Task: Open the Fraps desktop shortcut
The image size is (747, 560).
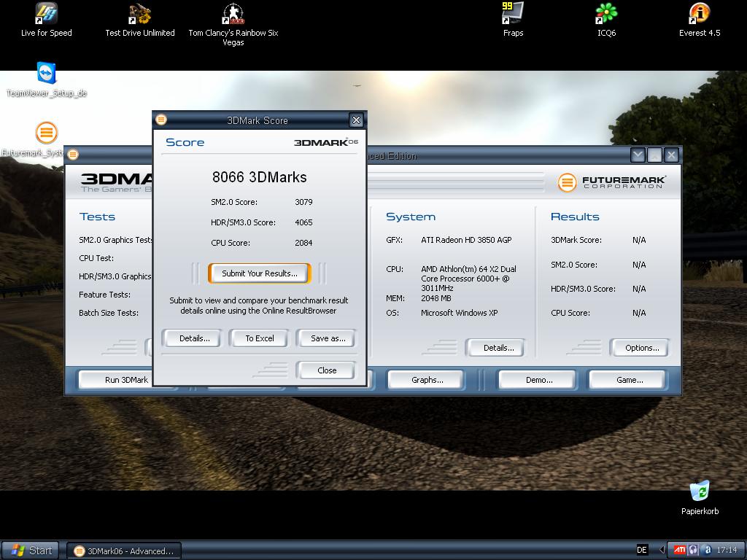Action: click(513, 20)
